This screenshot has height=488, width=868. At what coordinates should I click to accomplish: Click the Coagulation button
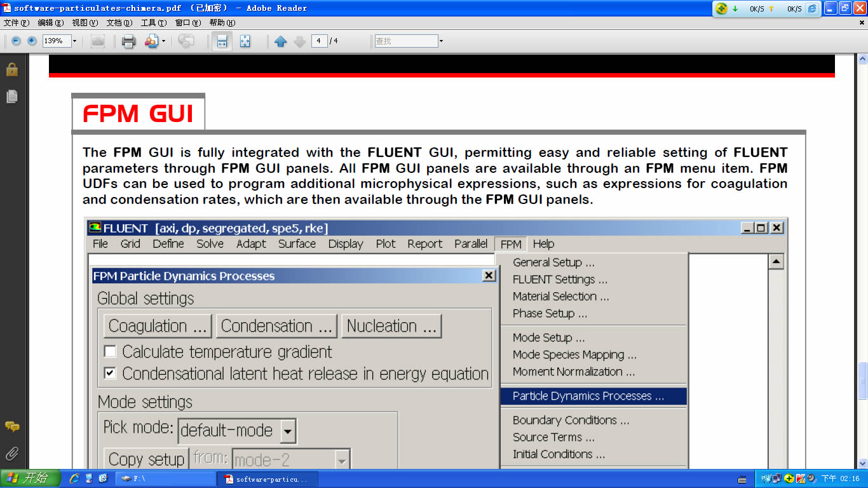point(157,325)
